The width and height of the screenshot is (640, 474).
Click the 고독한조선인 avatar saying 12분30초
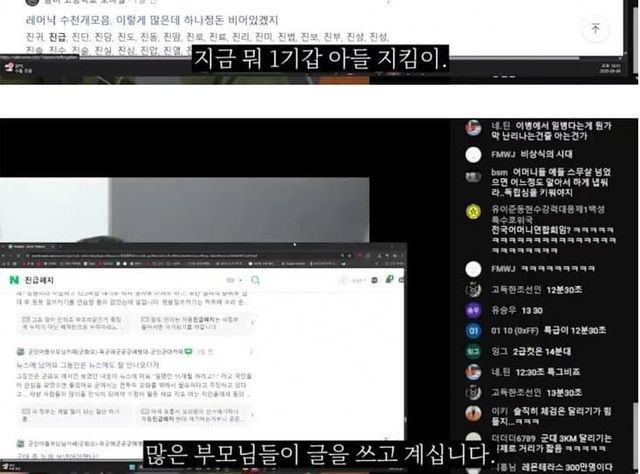point(473,290)
